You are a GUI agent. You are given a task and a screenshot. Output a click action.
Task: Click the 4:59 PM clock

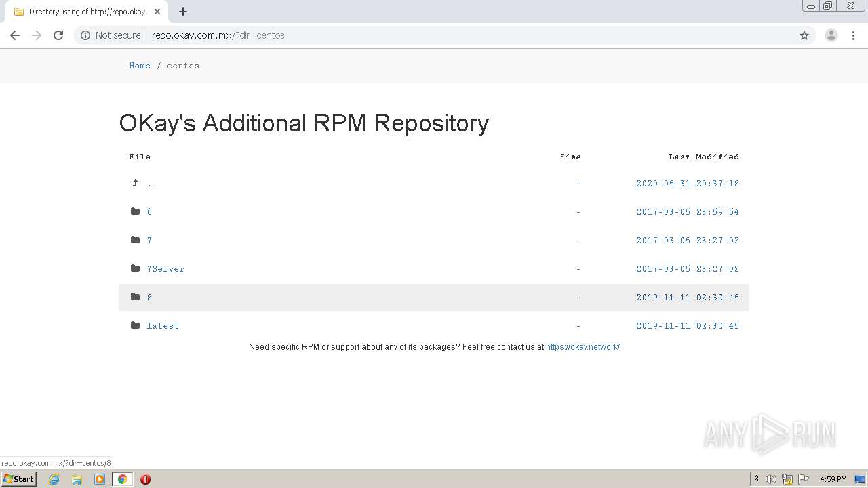tap(833, 479)
